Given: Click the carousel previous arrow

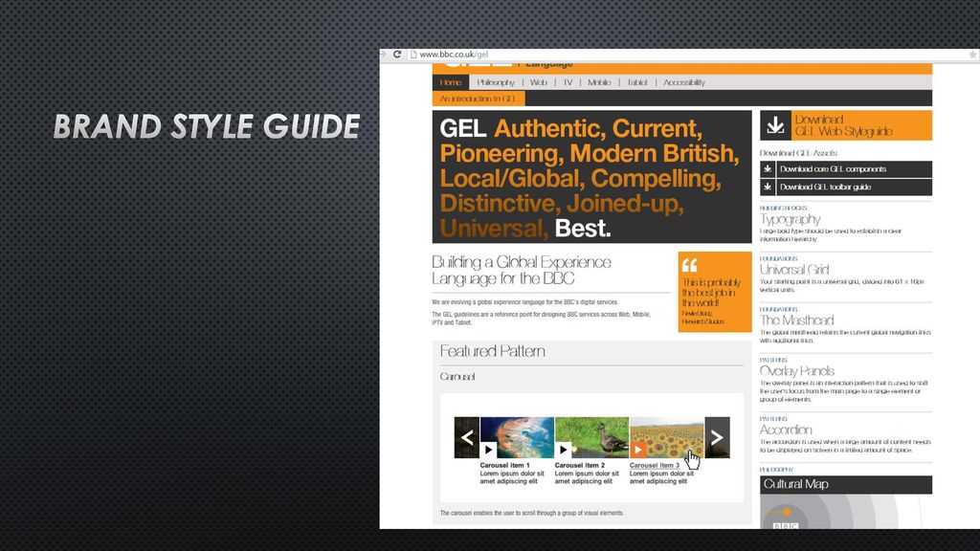Looking at the screenshot, I should point(467,437).
